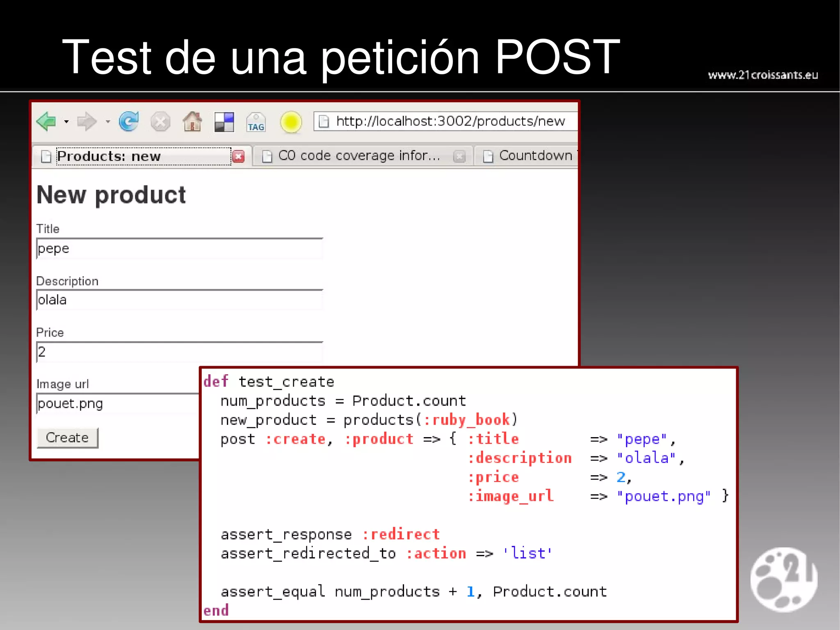Screen dimensions: 840x630
Task: Open the Forward history dropdown arrow
Action: [x=108, y=121]
